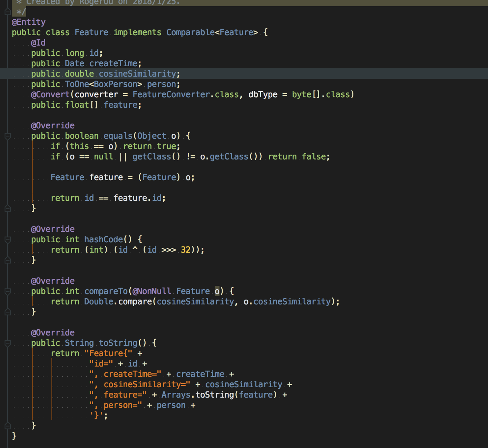Image resolution: width=488 pixels, height=448 pixels.
Task: Click 'cosineSimilarity;' on the highlighted line
Action: coord(139,74)
